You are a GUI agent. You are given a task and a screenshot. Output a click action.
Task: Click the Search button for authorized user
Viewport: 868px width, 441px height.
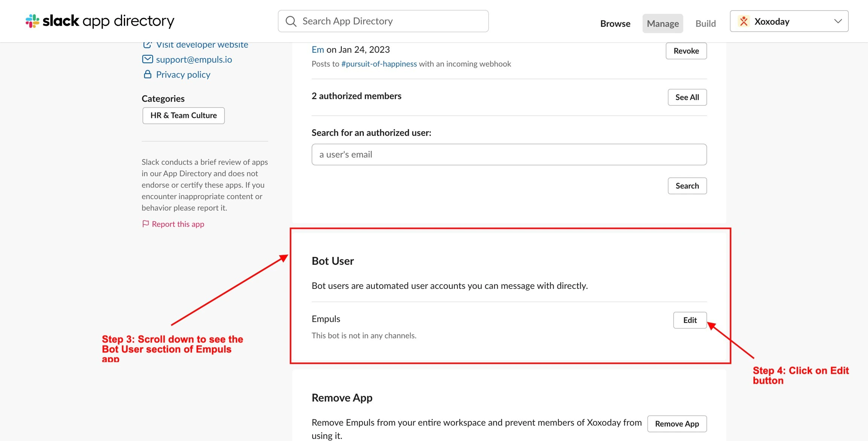pos(687,186)
